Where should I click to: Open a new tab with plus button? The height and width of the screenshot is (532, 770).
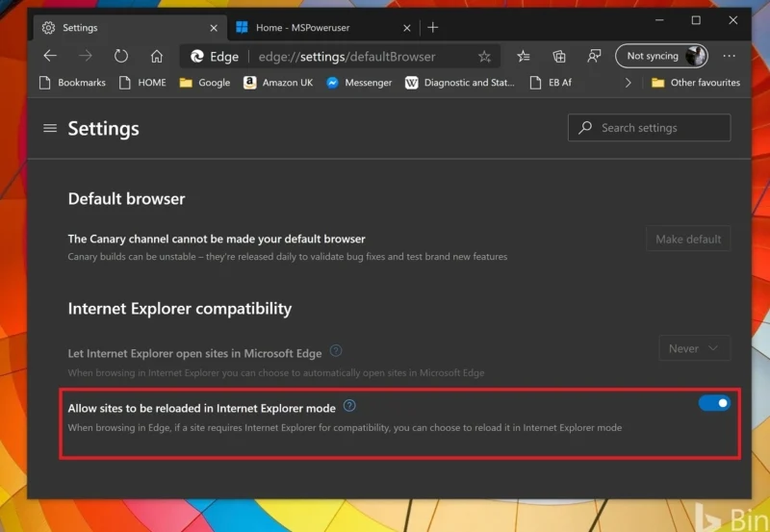tap(433, 28)
